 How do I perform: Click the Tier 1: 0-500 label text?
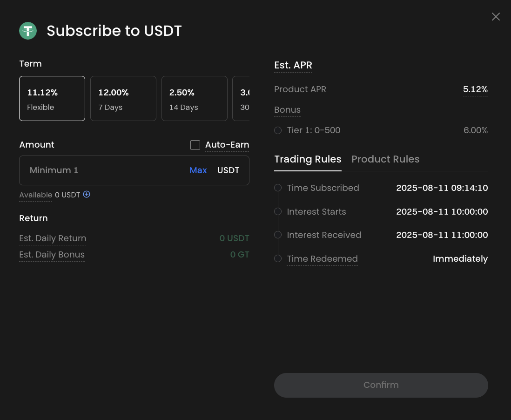coord(314,130)
